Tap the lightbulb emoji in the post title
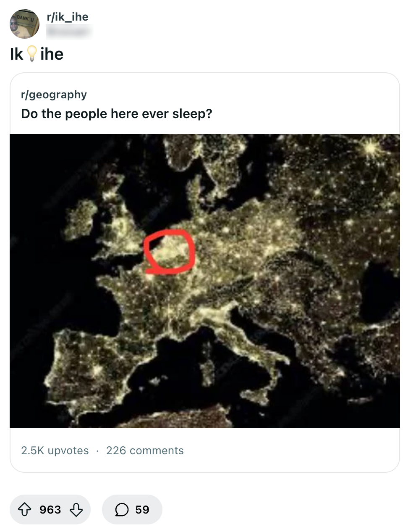408x532 pixels. click(31, 54)
